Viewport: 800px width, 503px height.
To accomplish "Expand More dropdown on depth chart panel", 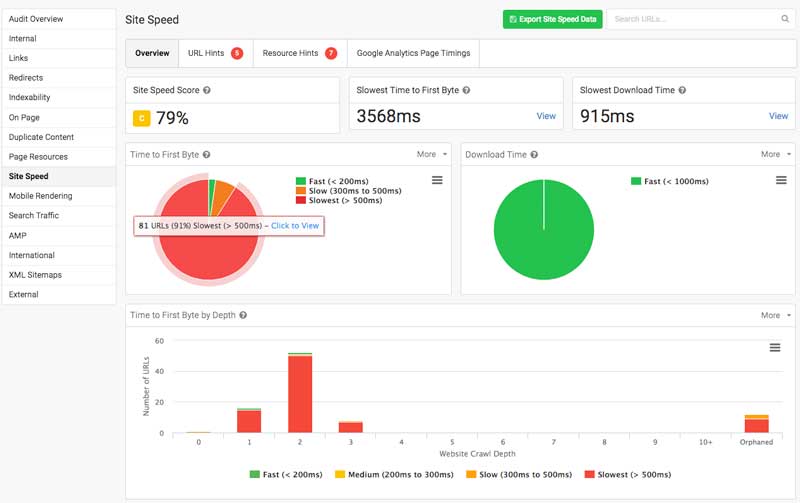I will click(776, 315).
